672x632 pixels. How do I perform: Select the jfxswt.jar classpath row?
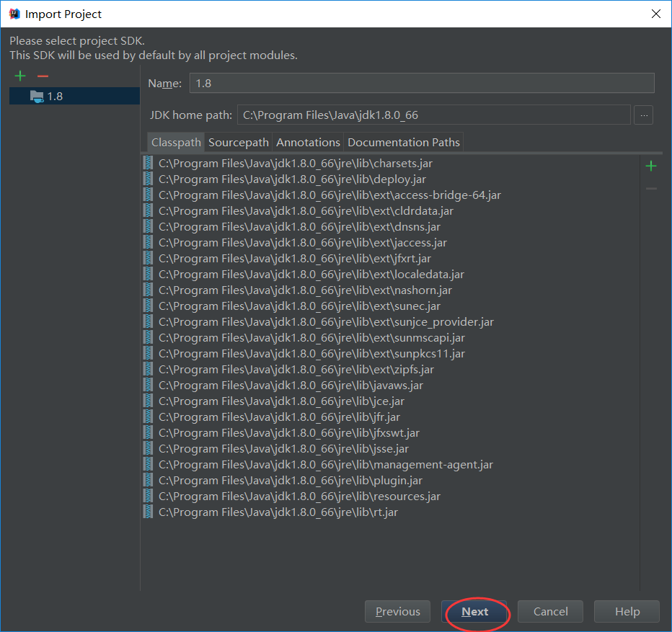(x=391, y=433)
